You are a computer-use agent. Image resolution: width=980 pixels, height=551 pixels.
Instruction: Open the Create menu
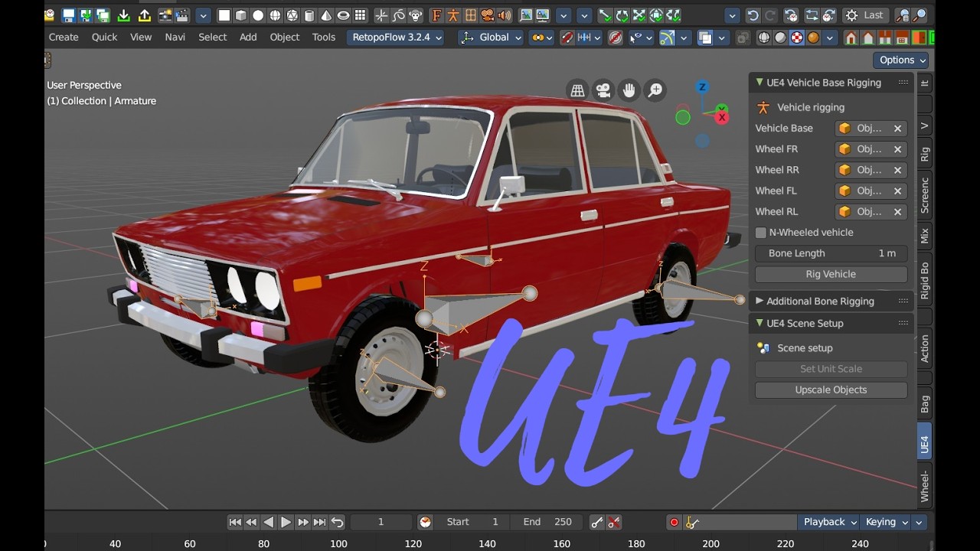coord(64,37)
